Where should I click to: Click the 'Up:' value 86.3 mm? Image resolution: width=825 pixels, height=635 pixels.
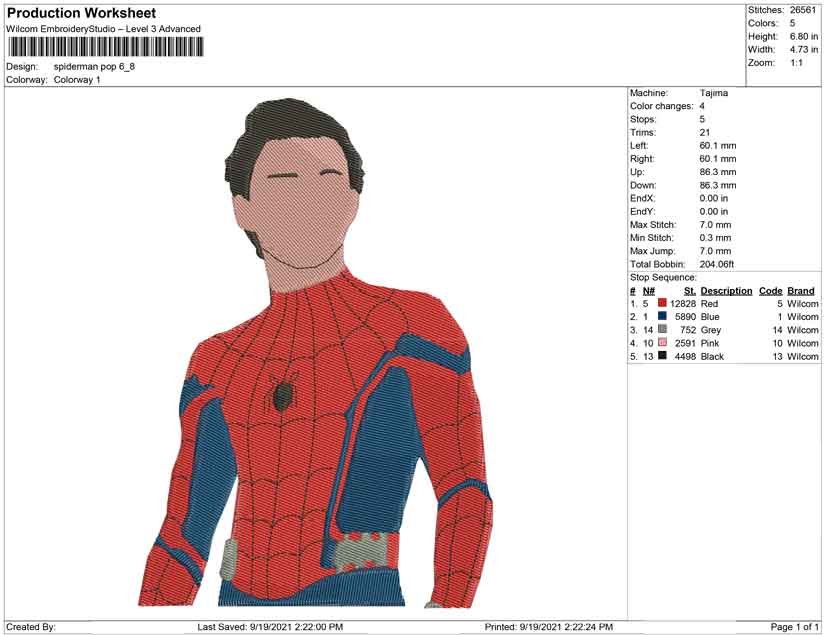coord(718,172)
